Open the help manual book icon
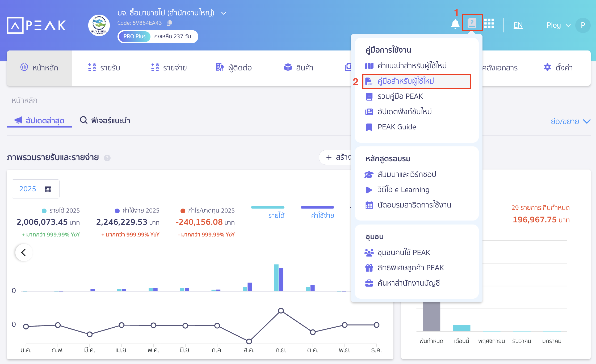Screen dimensions: 596x364 tap(472, 23)
